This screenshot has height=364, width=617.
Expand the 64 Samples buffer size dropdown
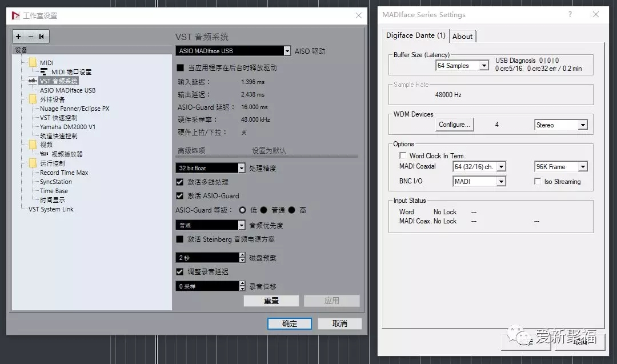point(484,66)
